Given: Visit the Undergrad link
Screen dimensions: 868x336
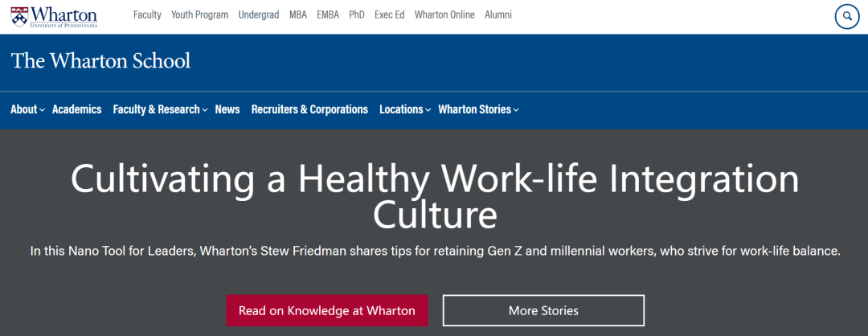Looking at the screenshot, I should 259,15.
